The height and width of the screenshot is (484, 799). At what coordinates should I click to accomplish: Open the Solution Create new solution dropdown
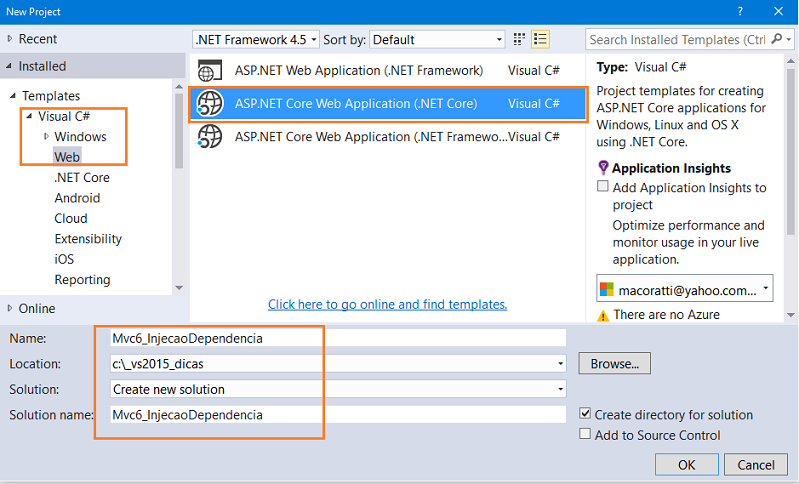[561, 389]
